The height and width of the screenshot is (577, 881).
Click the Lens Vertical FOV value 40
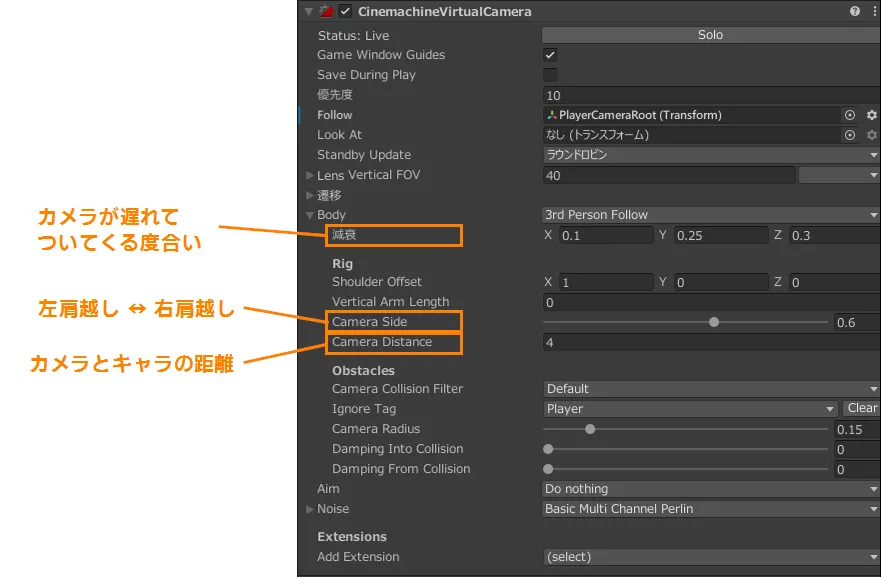tap(669, 175)
